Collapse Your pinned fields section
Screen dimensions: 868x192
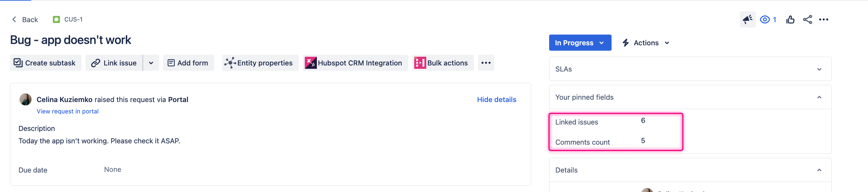point(819,97)
